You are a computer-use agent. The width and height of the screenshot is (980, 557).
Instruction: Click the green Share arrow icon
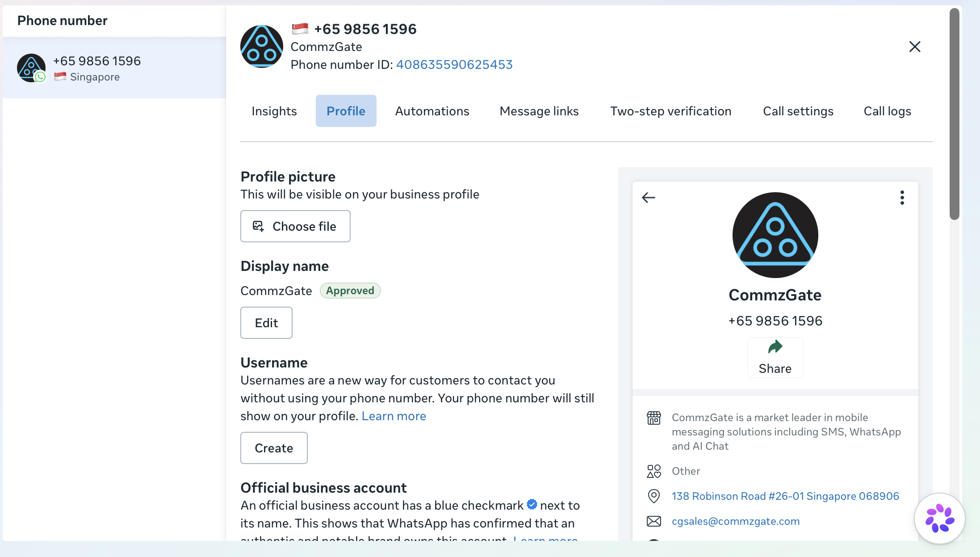(775, 347)
